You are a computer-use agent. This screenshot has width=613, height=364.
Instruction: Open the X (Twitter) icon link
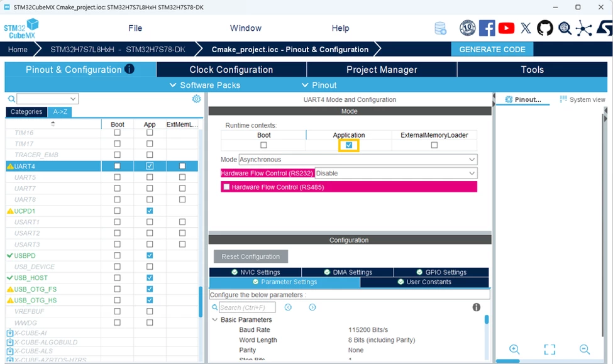click(526, 28)
